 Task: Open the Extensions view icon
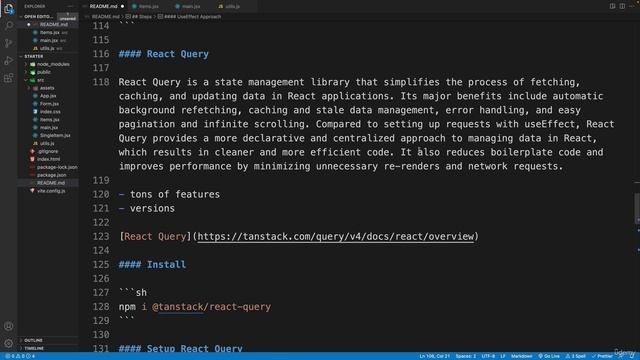coord(9,78)
